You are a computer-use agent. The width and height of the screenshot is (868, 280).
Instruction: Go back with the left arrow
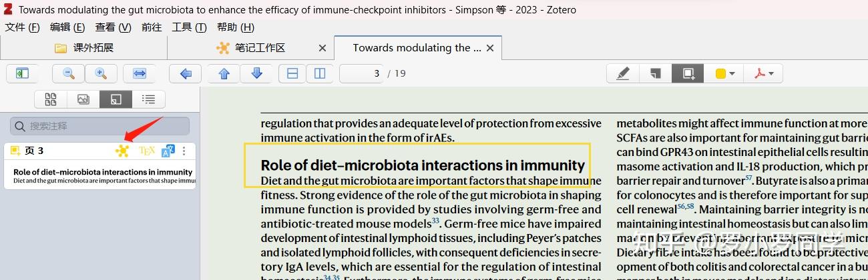(x=186, y=73)
